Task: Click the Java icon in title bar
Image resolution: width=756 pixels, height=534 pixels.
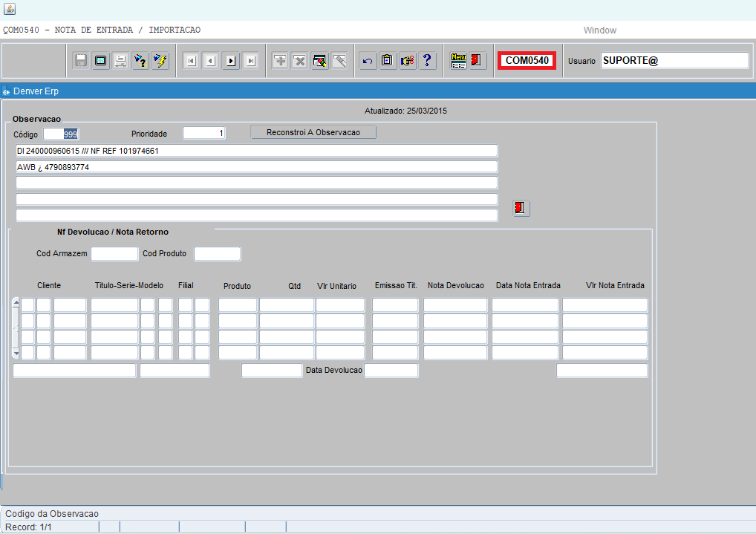Action: [x=10, y=9]
